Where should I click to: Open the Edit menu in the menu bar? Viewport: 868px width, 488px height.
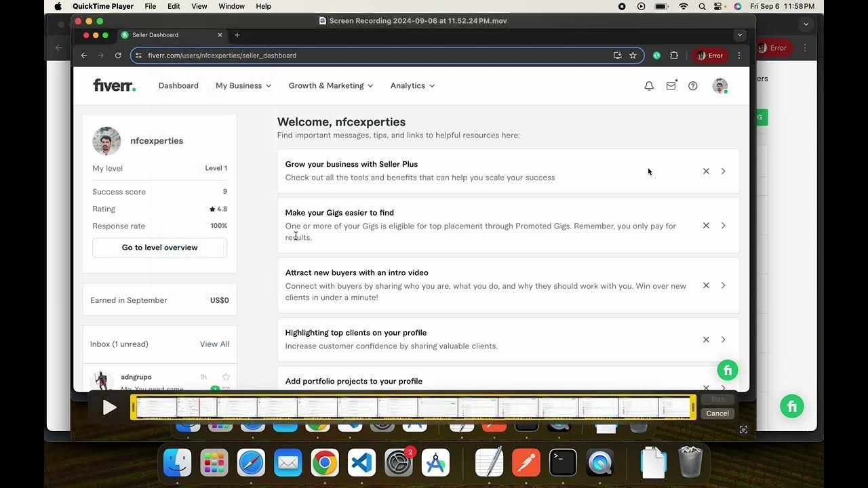[174, 6]
